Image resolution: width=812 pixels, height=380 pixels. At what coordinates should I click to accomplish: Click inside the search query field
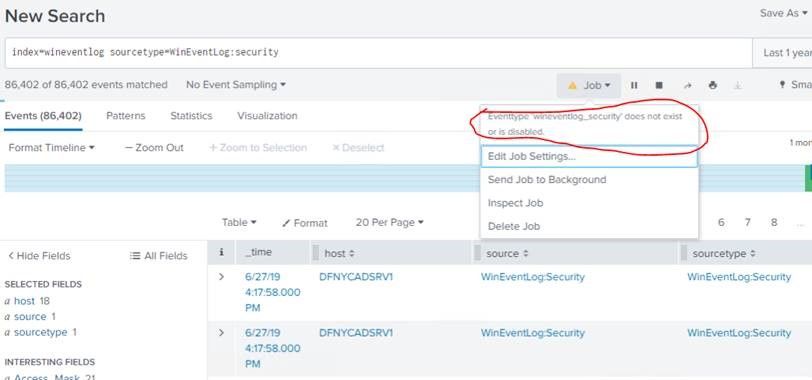click(x=378, y=52)
